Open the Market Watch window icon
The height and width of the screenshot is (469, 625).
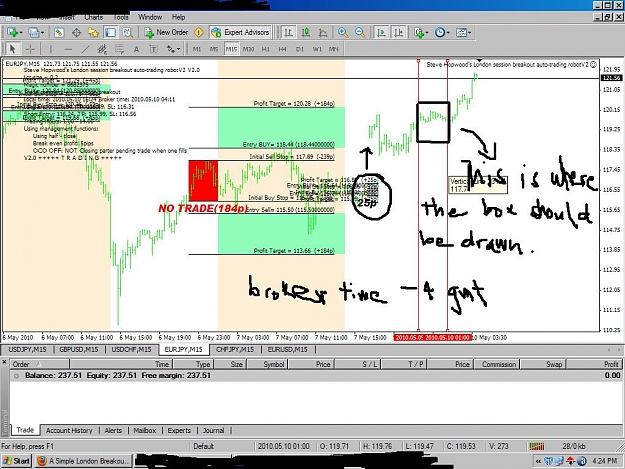coord(59,33)
